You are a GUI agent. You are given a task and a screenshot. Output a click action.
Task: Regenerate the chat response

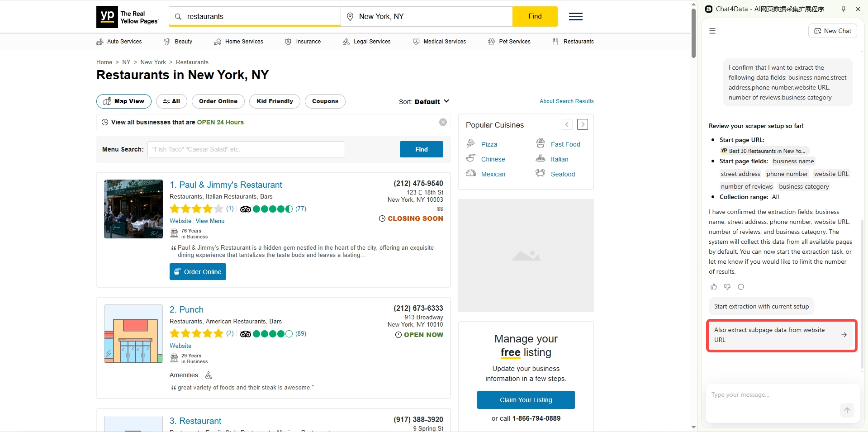tap(741, 287)
